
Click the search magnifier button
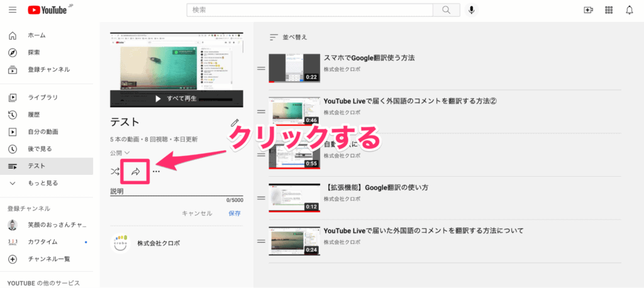(x=447, y=10)
